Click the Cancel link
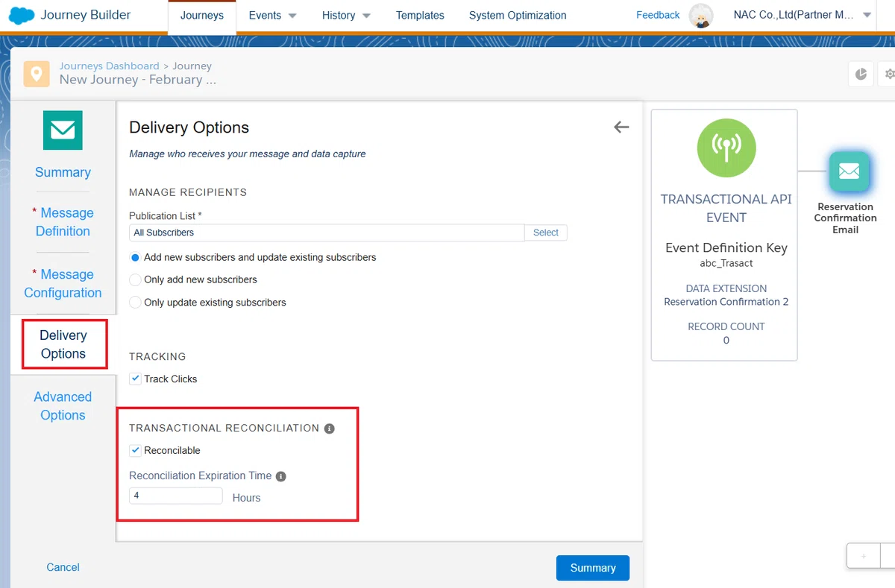Viewport: 895px width, 588px height. pos(63,567)
